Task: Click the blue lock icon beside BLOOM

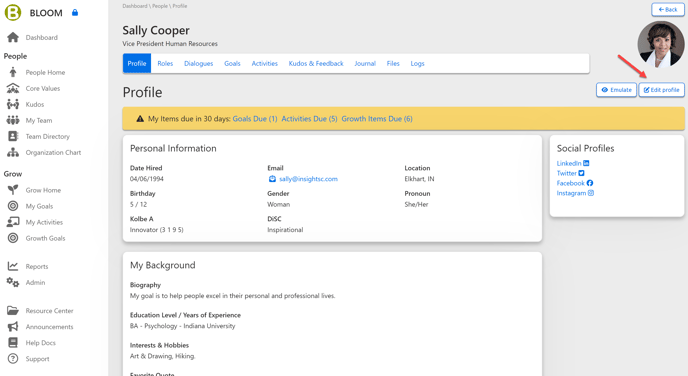Action: click(75, 13)
